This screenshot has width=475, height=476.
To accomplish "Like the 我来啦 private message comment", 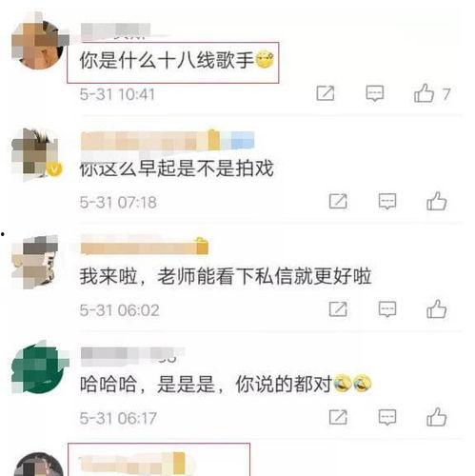I will pos(437,309).
